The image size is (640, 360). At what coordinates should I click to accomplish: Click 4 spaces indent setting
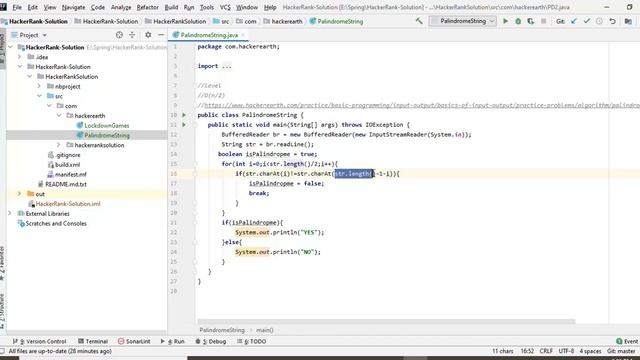pos(590,351)
